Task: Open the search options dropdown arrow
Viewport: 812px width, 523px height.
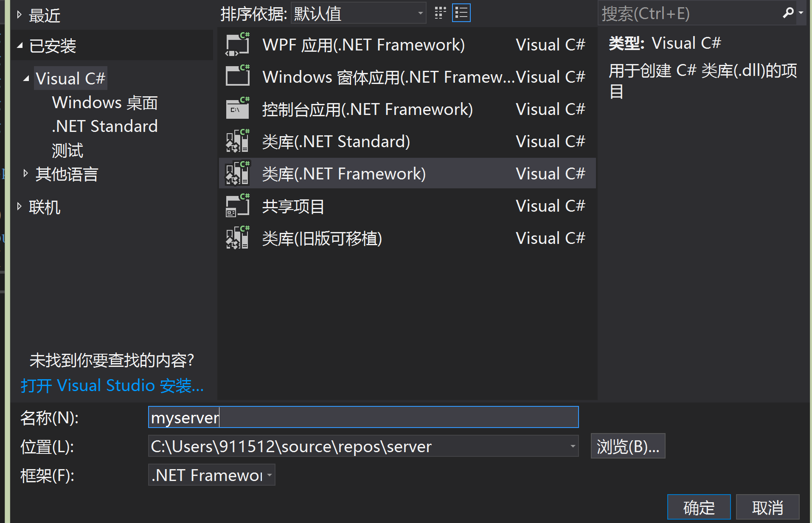Action: [x=801, y=13]
